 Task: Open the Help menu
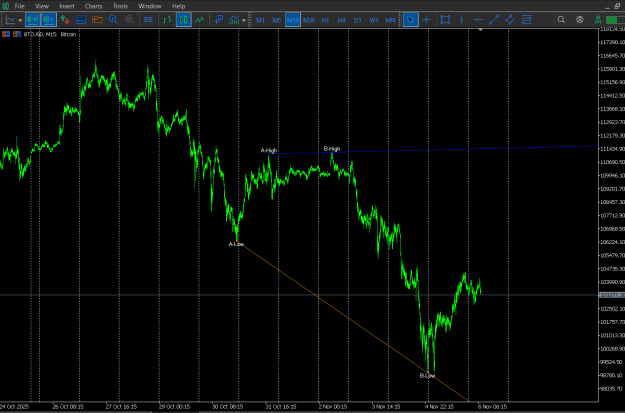179,6
